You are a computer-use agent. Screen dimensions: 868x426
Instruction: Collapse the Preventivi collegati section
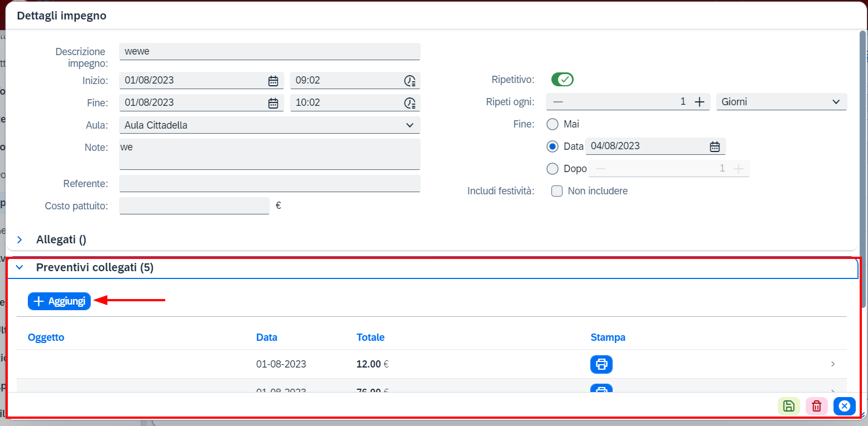(20, 268)
